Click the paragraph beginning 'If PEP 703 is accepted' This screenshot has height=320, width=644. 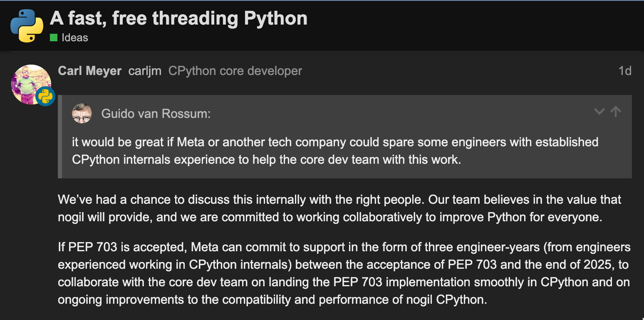pyautogui.click(x=344, y=273)
